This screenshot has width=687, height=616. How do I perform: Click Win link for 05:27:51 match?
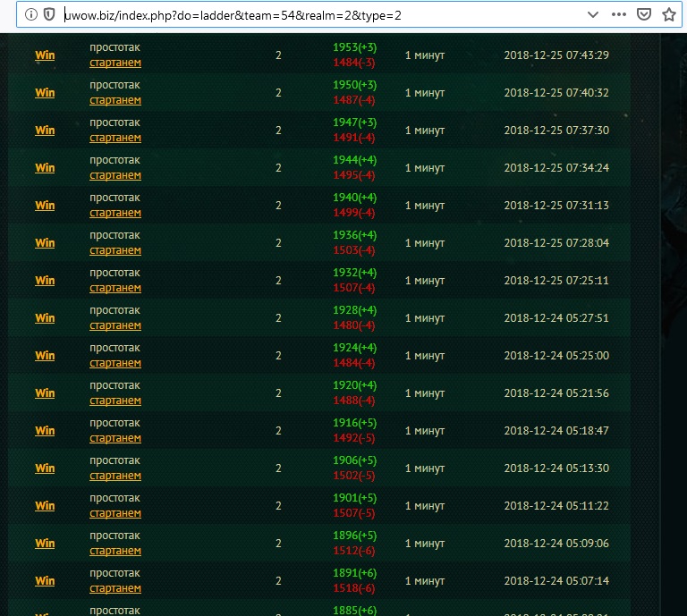click(x=45, y=318)
